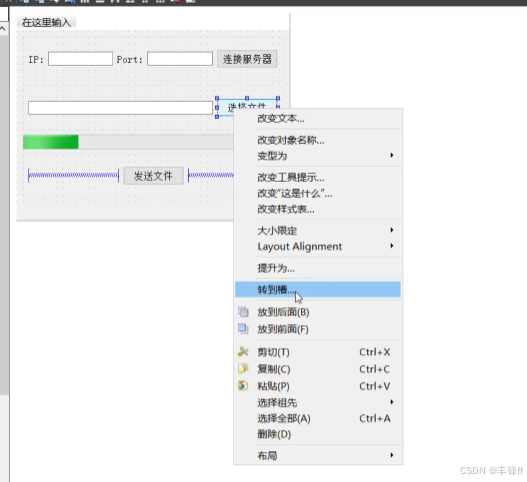Click the submenu arrow of 变型为

click(392, 155)
